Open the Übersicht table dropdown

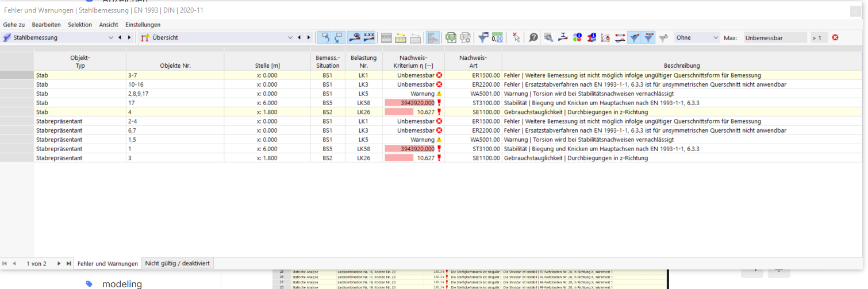point(290,37)
